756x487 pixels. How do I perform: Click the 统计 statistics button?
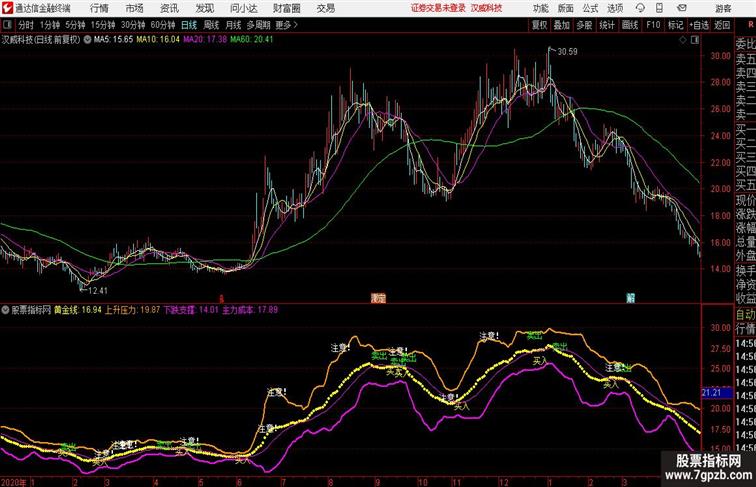tap(607, 25)
